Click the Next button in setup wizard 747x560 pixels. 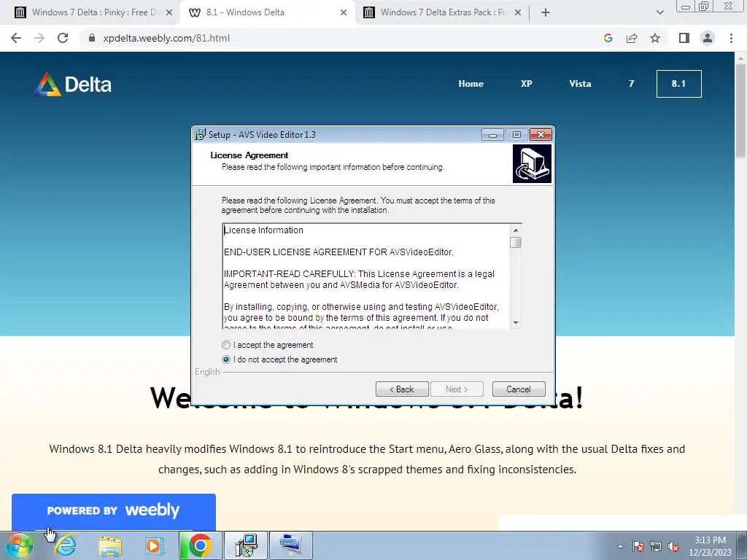click(x=457, y=389)
